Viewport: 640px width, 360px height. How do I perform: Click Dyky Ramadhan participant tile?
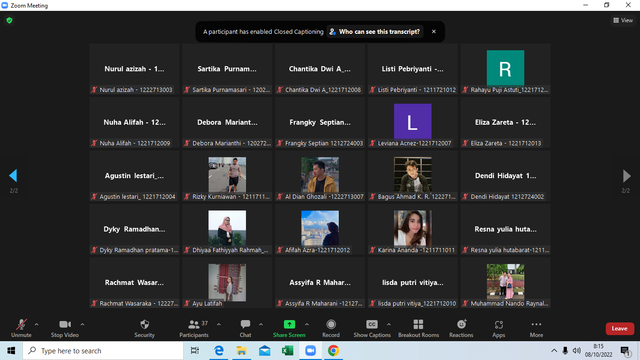tap(134, 229)
